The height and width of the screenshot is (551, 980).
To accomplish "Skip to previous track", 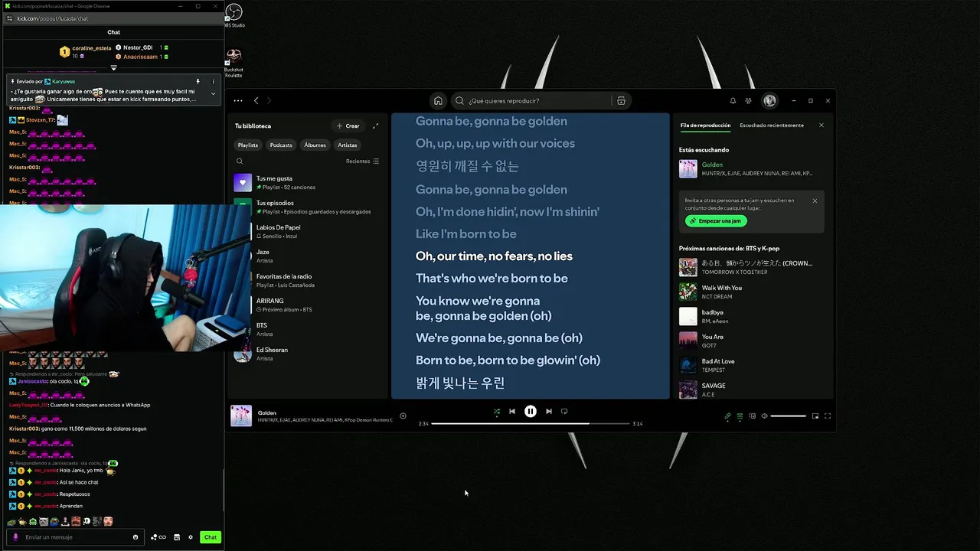I will [512, 411].
